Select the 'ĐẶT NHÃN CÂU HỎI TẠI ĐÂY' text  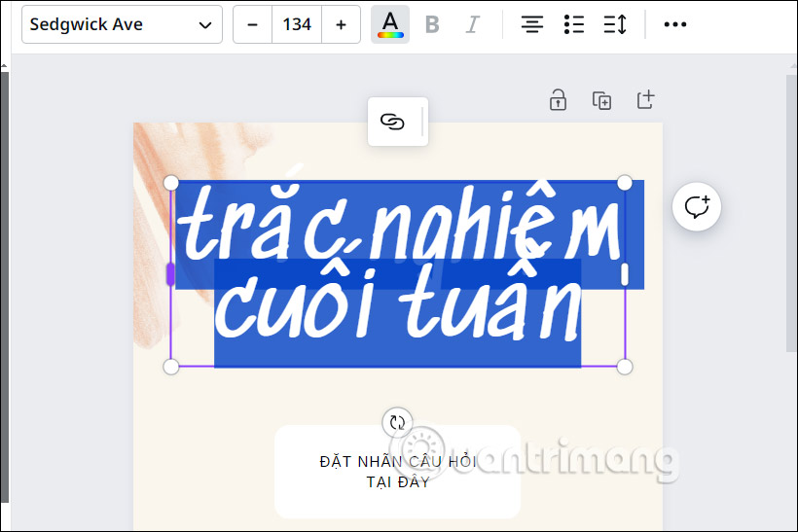click(398, 472)
